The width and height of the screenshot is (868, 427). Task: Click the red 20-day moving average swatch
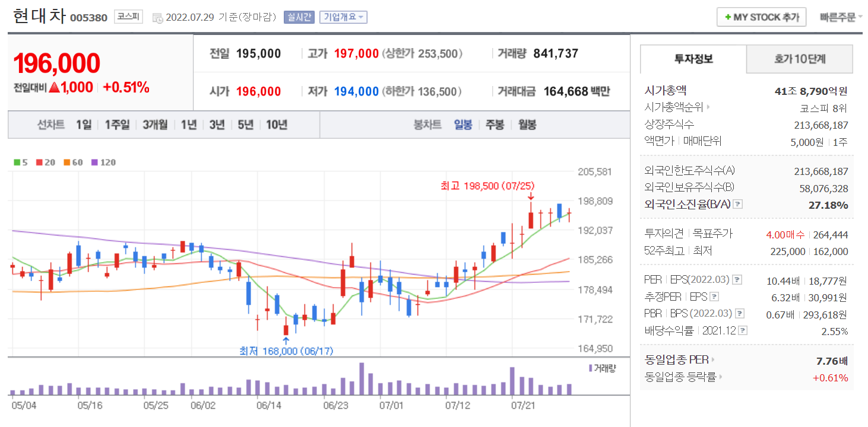tap(39, 162)
